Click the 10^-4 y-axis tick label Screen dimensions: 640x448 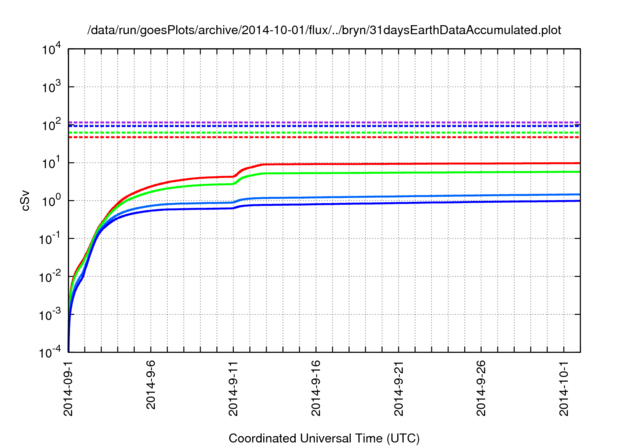50,352
